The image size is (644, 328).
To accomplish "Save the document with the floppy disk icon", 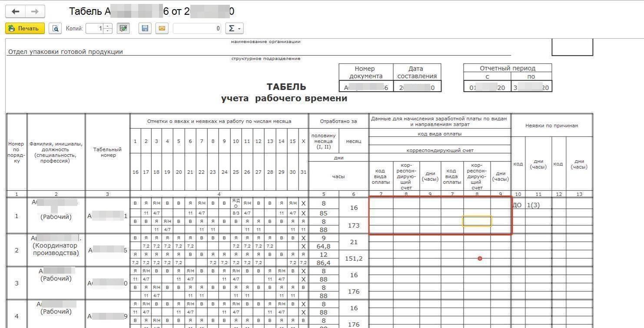I will coord(145,28).
